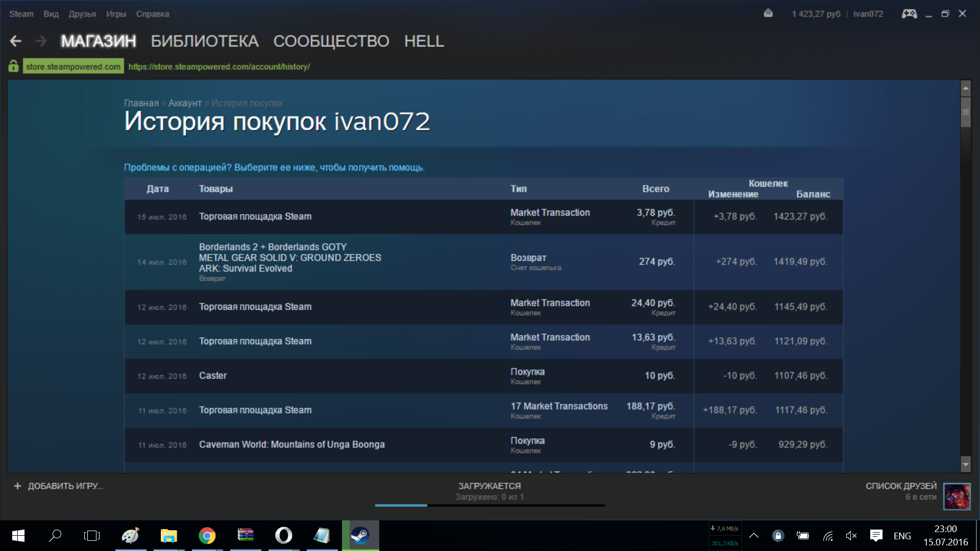Click the store.steampowered.com security badge
Viewport: 980px width, 551px height.
coord(73,66)
